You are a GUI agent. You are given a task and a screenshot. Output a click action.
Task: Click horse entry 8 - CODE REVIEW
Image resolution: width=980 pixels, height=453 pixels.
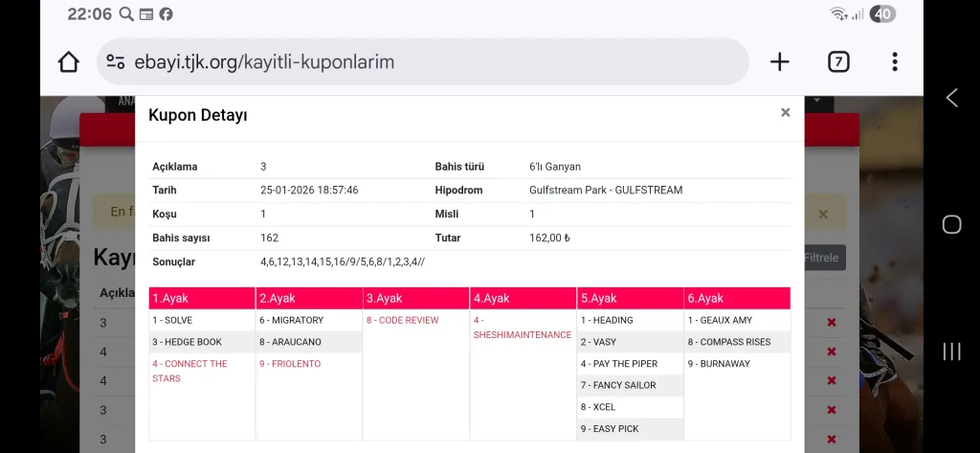click(402, 321)
